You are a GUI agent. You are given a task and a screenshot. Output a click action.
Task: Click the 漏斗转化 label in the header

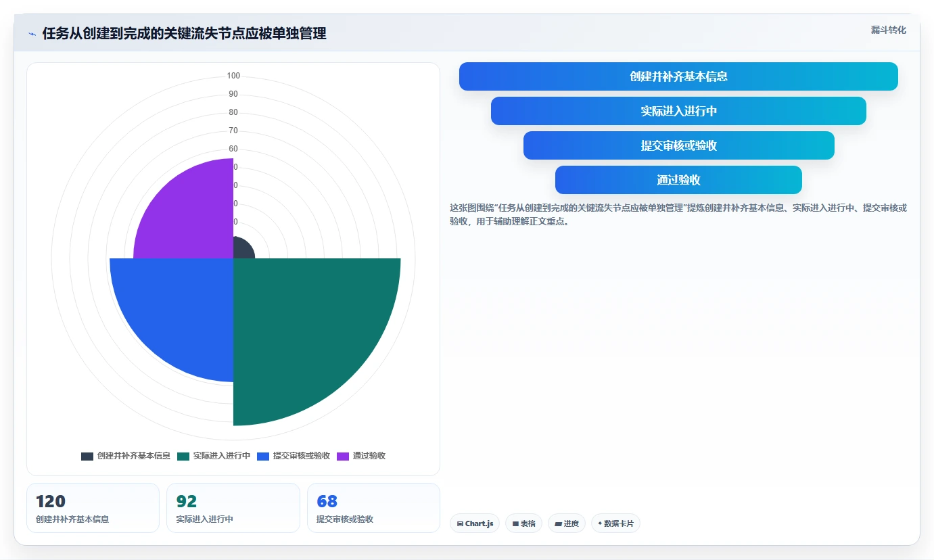[x=888, y=30]
